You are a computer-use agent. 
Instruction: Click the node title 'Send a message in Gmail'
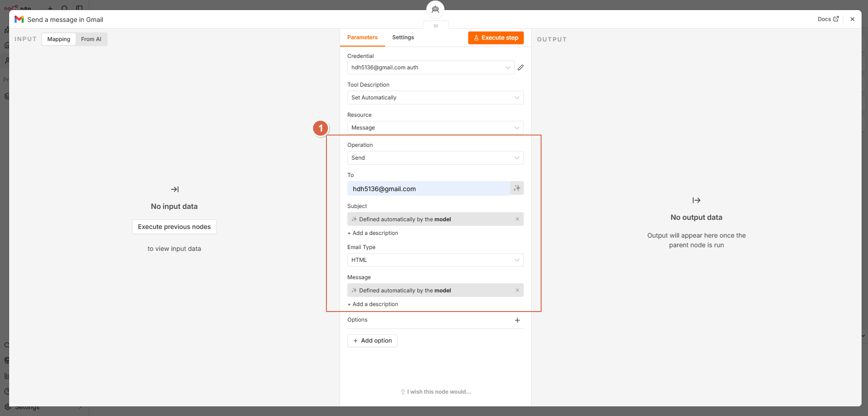(x=65, y=20)
